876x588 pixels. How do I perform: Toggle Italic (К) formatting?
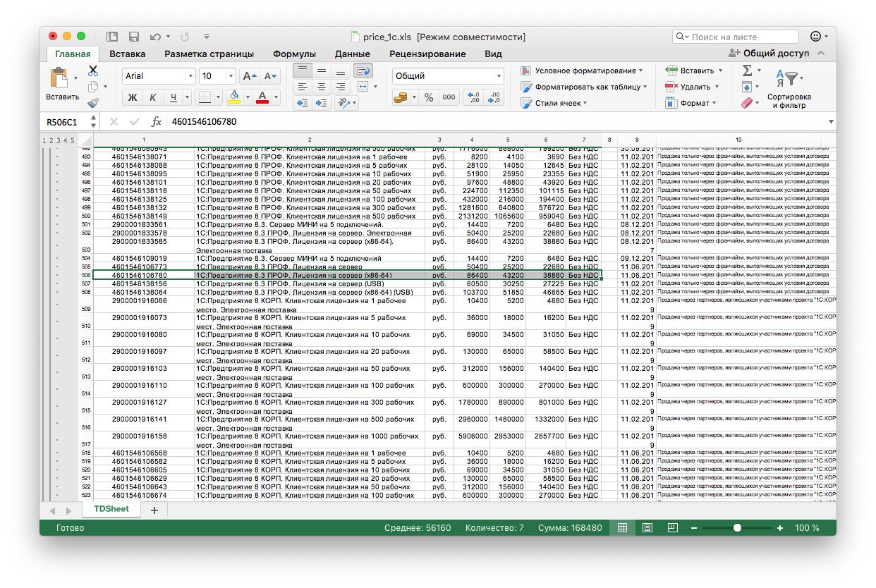click(x=152, y=97)
